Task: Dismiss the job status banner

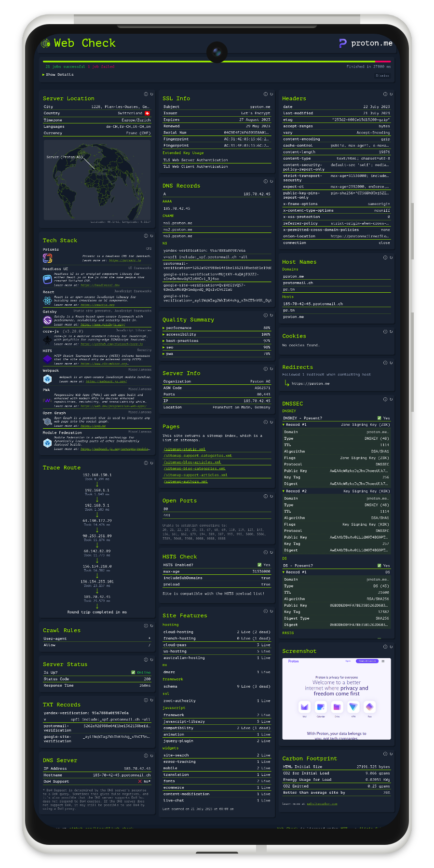Action: click(x=382, y=76)
